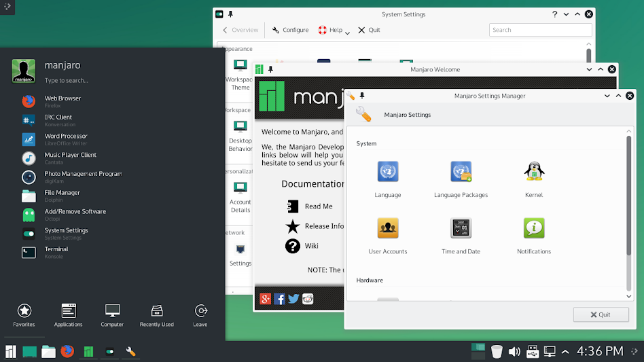Click the Dolphin folder icon in the taskbar
Viewport: 644px width, 362px height.
tap(48, 351)
